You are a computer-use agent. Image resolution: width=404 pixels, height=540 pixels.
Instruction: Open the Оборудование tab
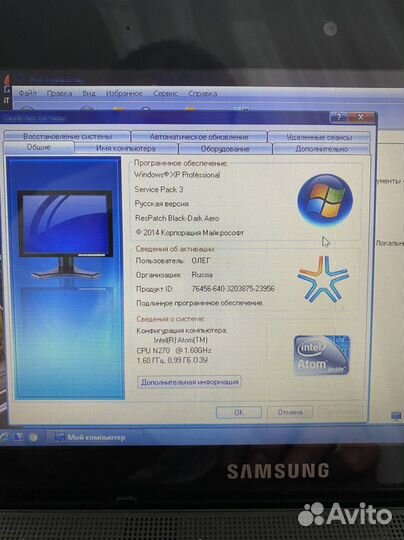coord(225,149)
